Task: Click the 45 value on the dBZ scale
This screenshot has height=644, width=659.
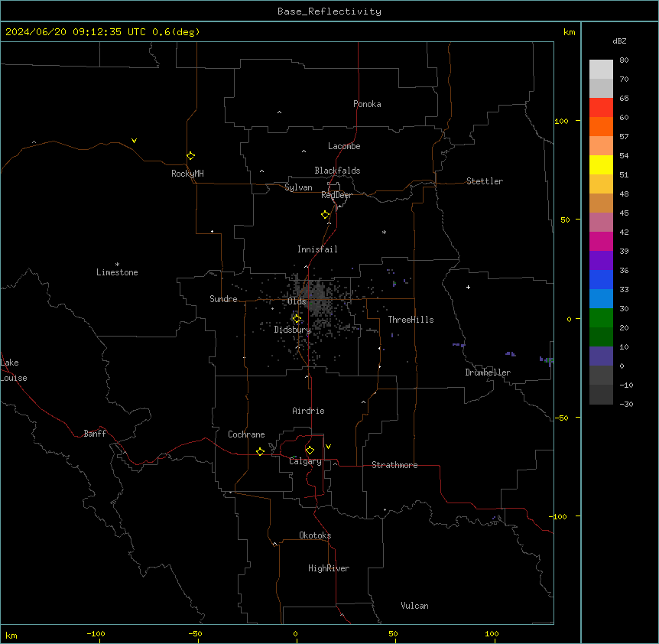Action: [624, 213]
